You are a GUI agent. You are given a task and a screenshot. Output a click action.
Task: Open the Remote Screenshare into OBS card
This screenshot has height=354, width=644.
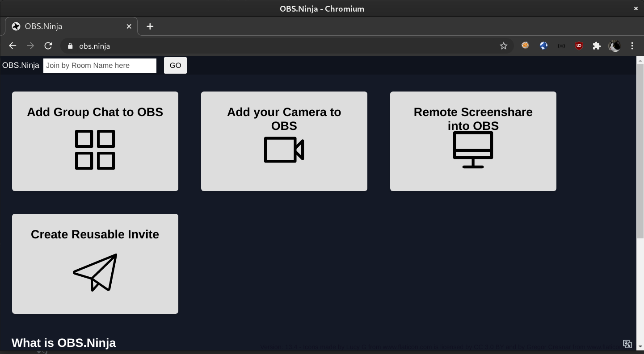tap(473, 141)
